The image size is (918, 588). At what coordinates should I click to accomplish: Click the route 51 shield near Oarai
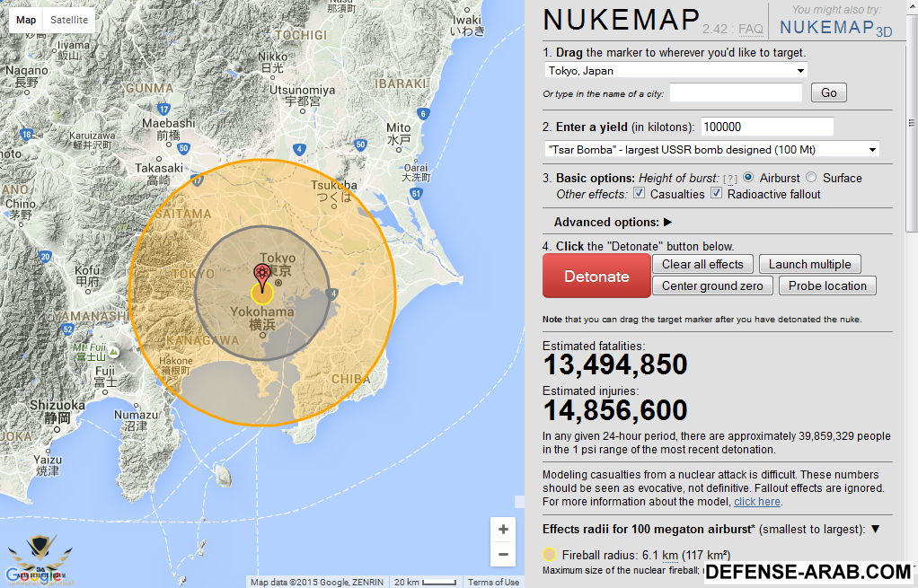coord(416,193)
